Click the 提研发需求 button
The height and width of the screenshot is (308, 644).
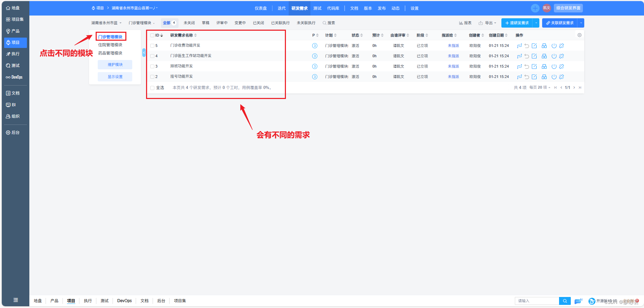pyautogui.click(x=517, y=23)
